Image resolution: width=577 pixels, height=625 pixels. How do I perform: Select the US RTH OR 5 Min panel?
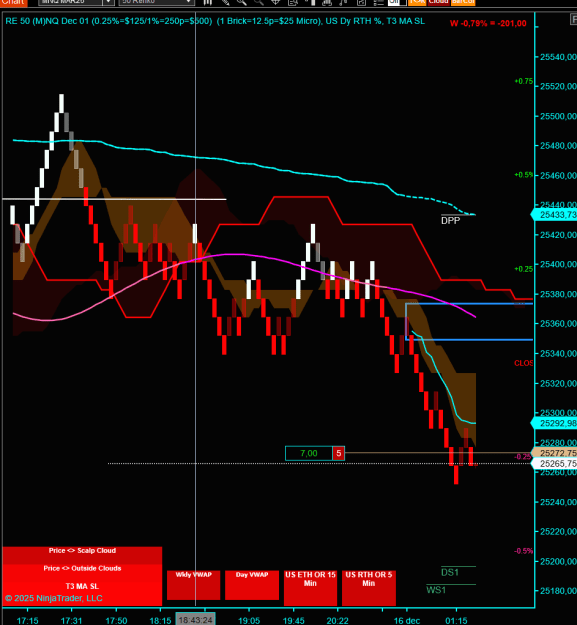(x=369, y=588)
